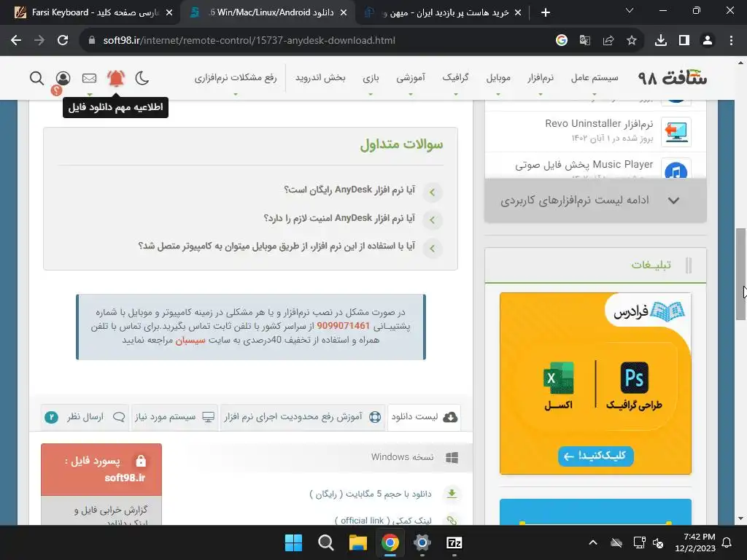
Task: Click the page vertical scrollbar thumb
Action: click(740, 274)
